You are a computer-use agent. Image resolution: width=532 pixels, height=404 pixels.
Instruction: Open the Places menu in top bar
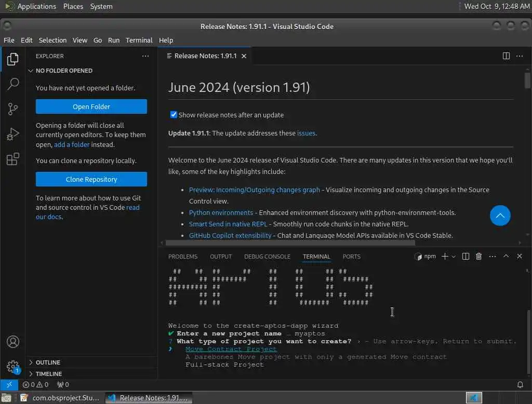click(x=73, y=6)
